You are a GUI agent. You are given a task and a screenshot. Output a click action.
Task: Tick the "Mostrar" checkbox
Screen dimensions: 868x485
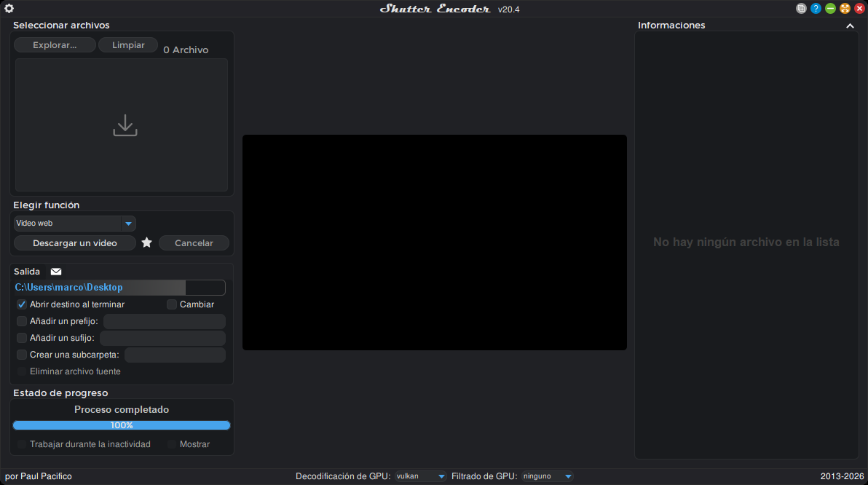click(x=172, y=444)
